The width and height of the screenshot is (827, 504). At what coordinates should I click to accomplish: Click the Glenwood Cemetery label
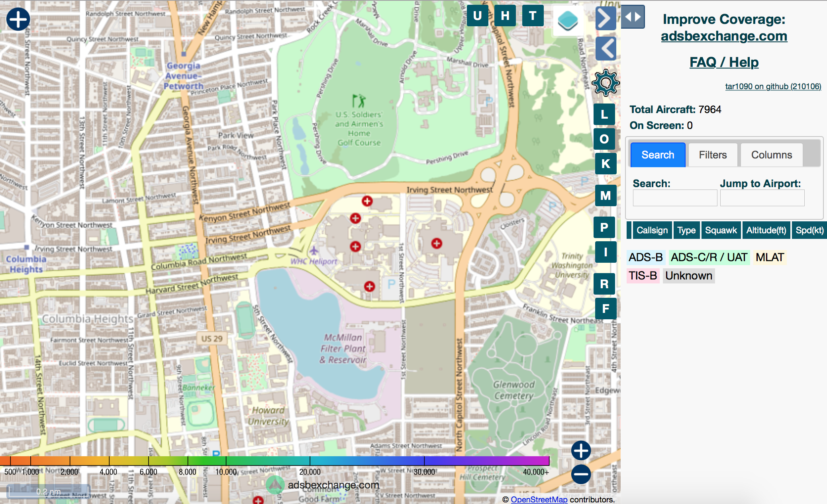pyautogui.click(x=514, y=390)
